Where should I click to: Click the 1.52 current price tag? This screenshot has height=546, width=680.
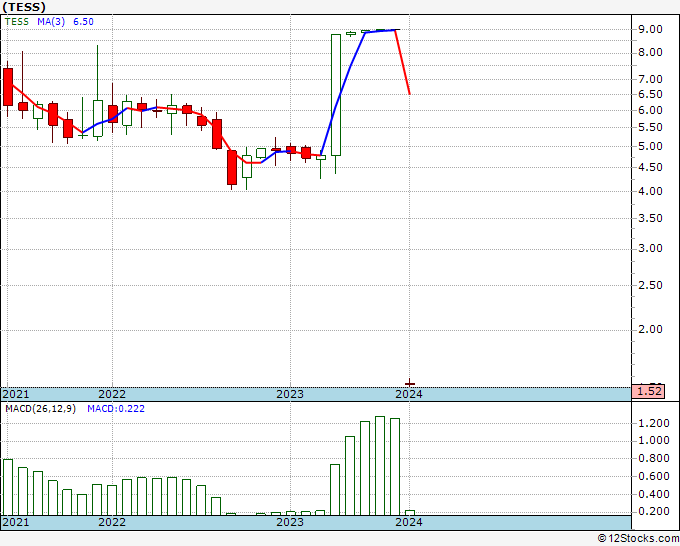648,391
